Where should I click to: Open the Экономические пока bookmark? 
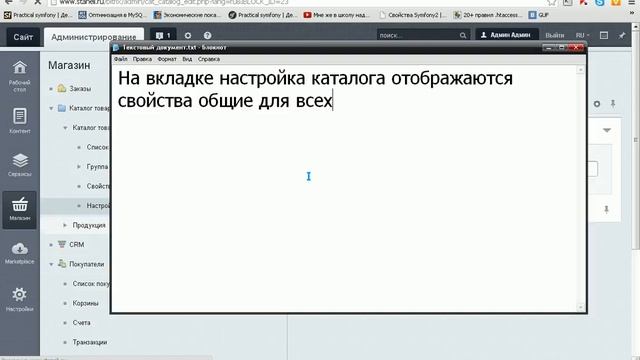pyautogui.click(x=187, y=15)
